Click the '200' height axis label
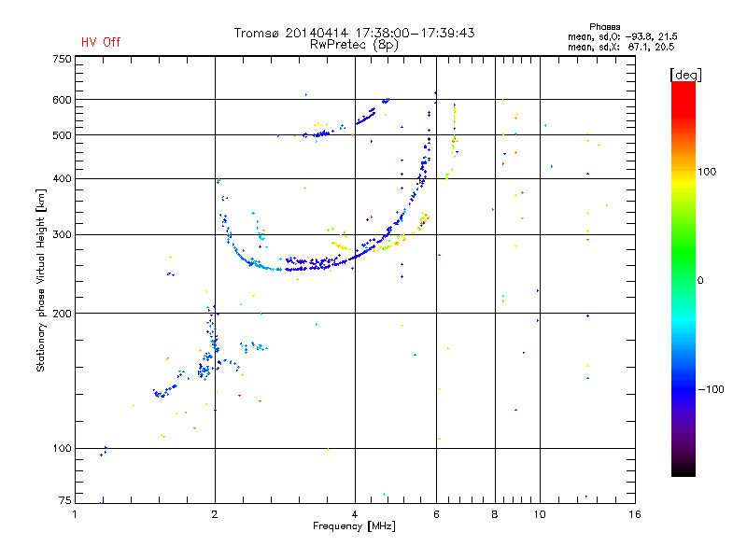Viewport: 747px width, 560px height. [x=62, y=314]
